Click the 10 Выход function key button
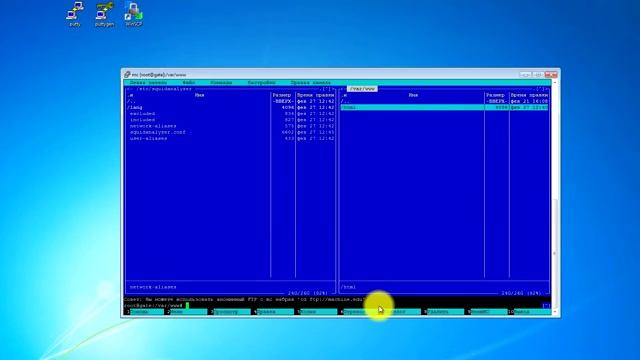 click(x=529, y=311)
